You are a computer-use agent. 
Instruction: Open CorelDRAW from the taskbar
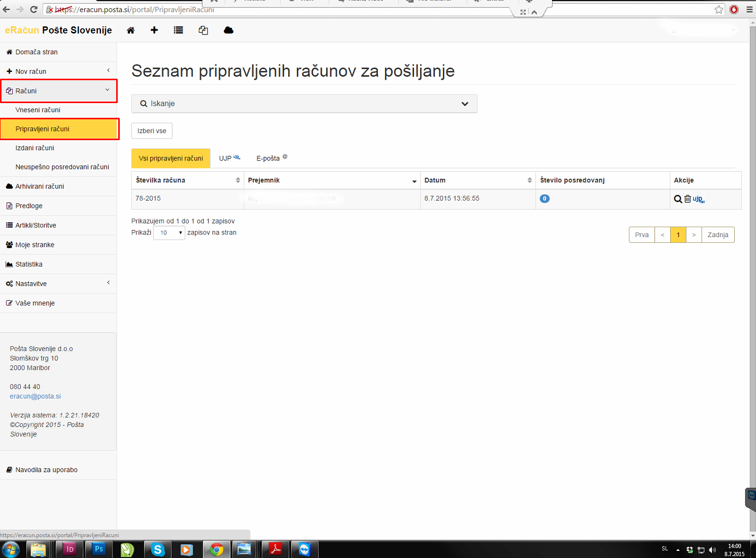coord(127,549)
